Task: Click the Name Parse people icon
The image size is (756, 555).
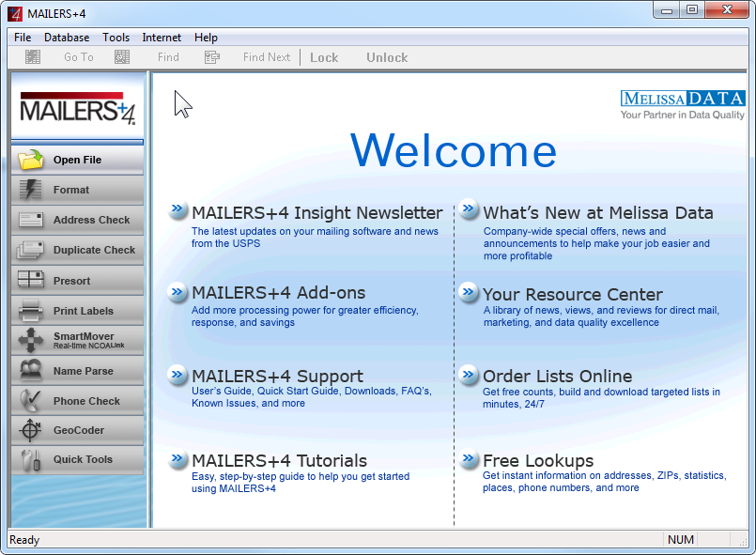Action: pyautogui.click(x=30, y=370)
